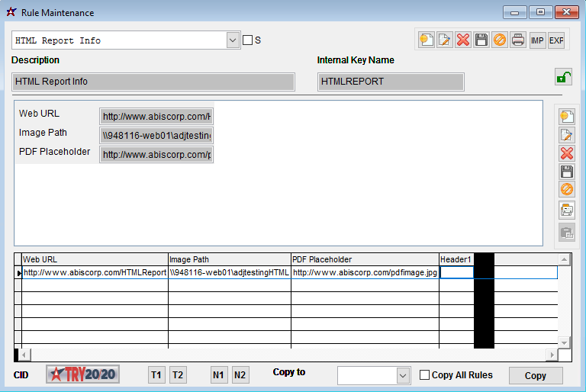Open the HTML Report Info rule dropdown
This screenshot has height=392, width=586.
coord(233,40)
